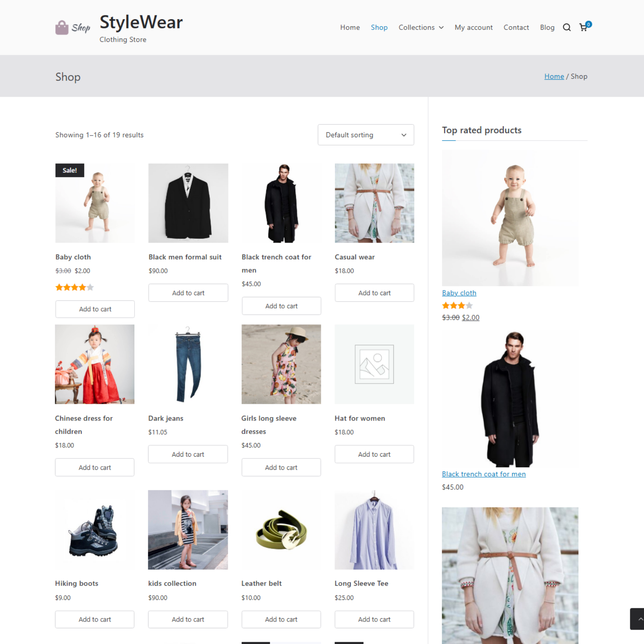644x644 pixels.
Task: Click the Hat for women placeholder image
Action: click(374, 364)
